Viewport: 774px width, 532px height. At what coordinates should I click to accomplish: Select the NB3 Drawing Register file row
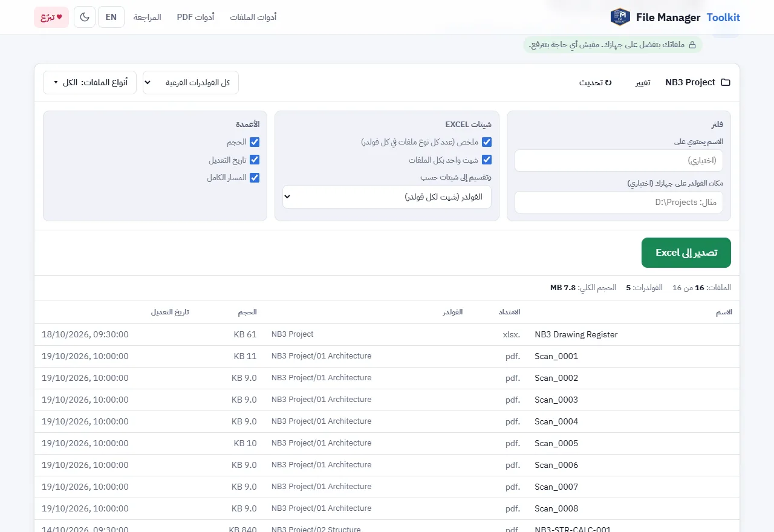pyautogui.click(x=387, y=334)
